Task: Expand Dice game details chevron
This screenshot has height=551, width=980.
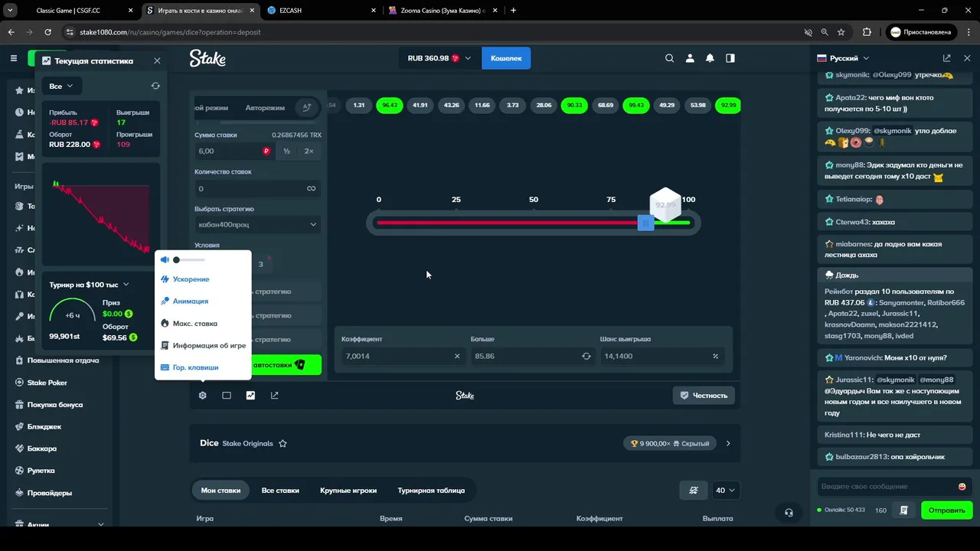Action: (728, 443)
